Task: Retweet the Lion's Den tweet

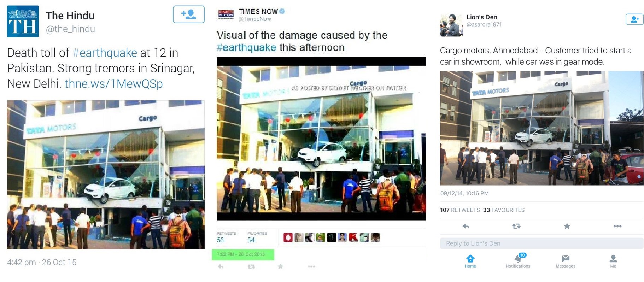Action: [x=516, y=226]
